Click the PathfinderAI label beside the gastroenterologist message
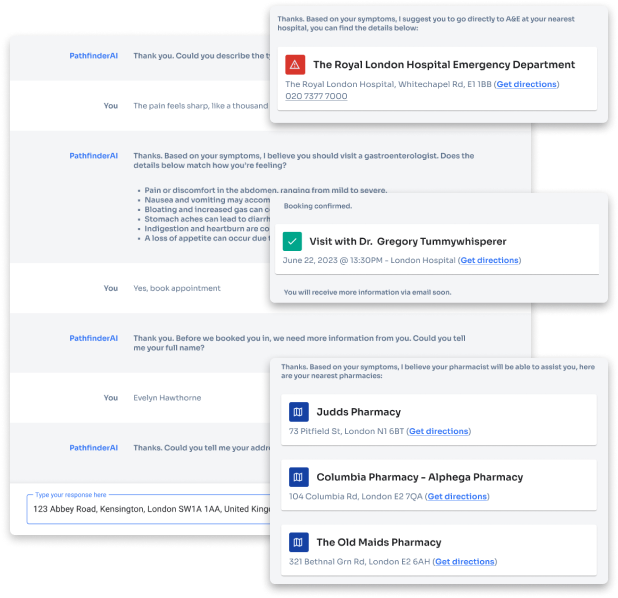Viewport: 618px width, 598px height. (x=93, y=156)
